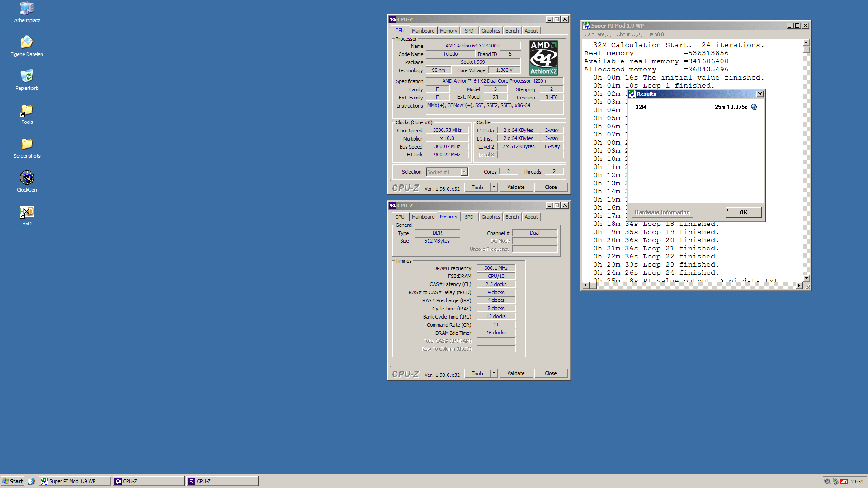
Task: Click Tools button in upper CPU-Z window
Action: (477, 187)
